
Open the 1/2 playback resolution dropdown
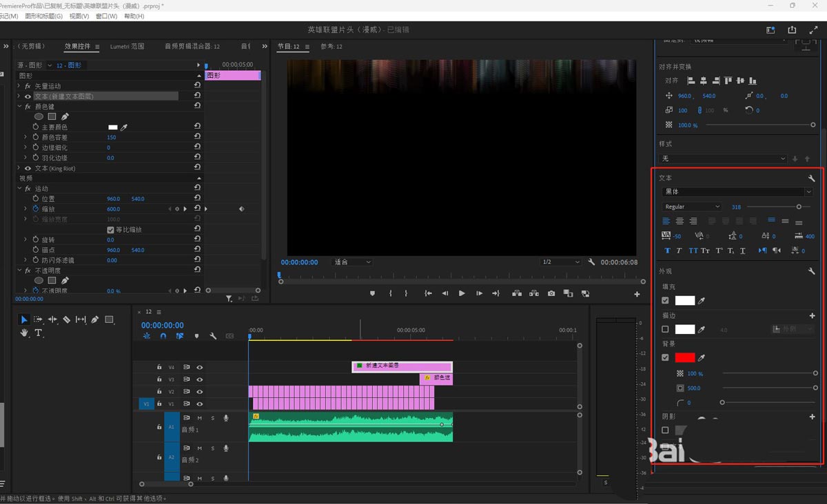click(x=560, y=262)
